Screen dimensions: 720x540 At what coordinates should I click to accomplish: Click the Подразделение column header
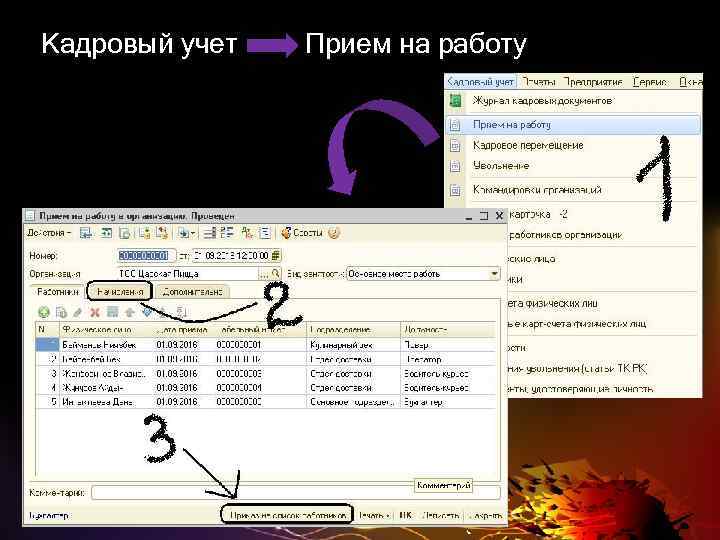pos(353,330)
